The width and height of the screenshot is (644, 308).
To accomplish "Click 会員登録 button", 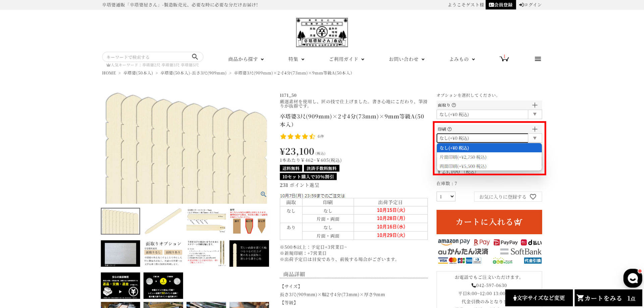I will click(500, 5).
